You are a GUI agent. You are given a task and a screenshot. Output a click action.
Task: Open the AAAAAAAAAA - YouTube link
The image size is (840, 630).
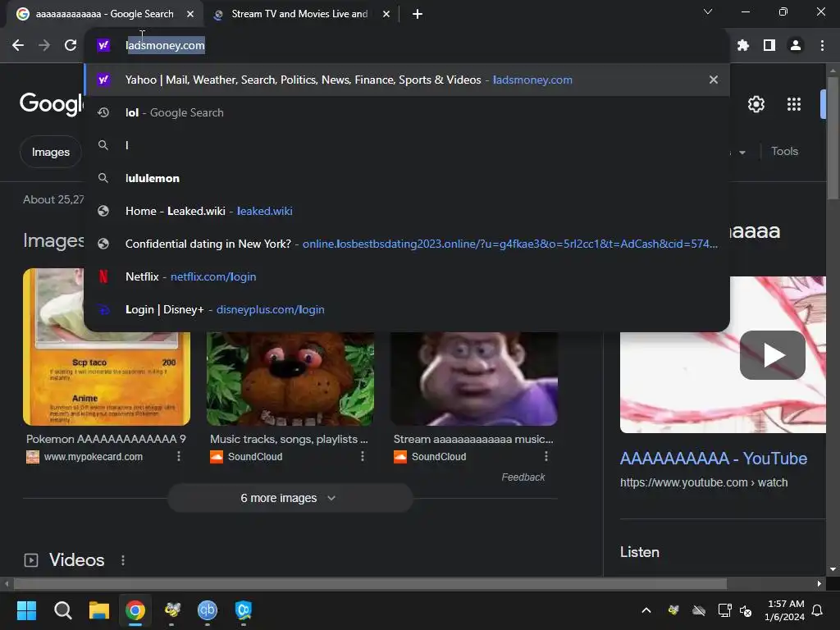click(713, 459)
